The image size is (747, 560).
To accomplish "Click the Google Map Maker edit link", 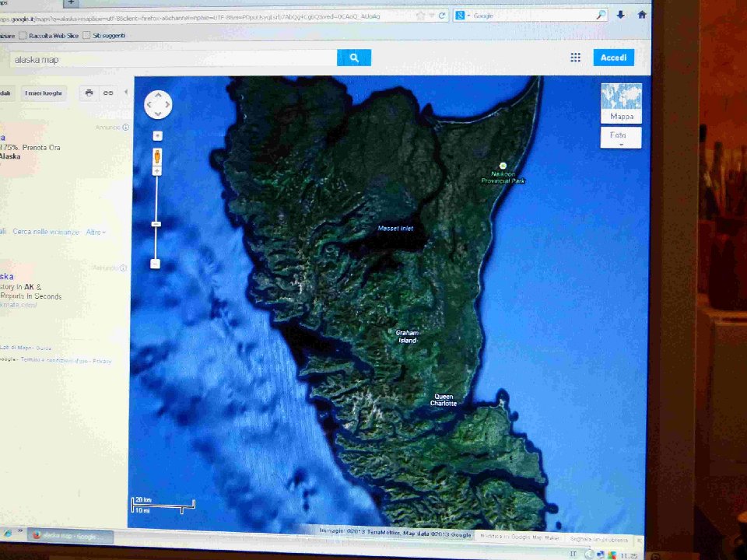I will pos(520,537).
